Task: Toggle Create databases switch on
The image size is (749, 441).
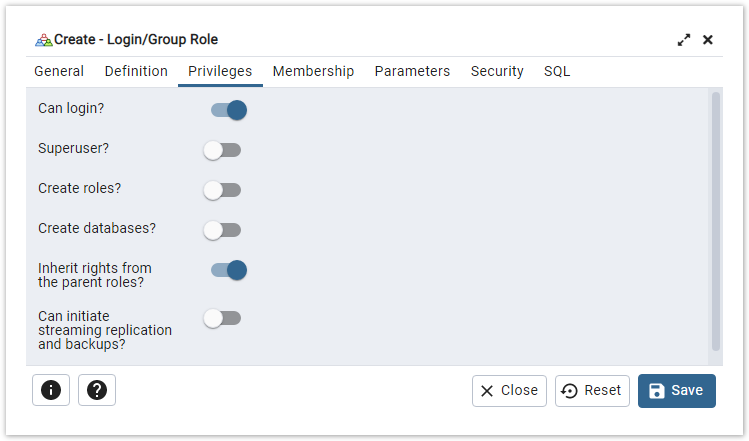Action: click(222, 230)
